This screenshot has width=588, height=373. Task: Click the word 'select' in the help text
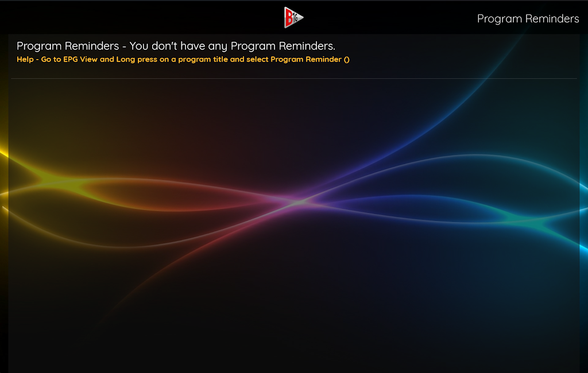pos(257,59)
